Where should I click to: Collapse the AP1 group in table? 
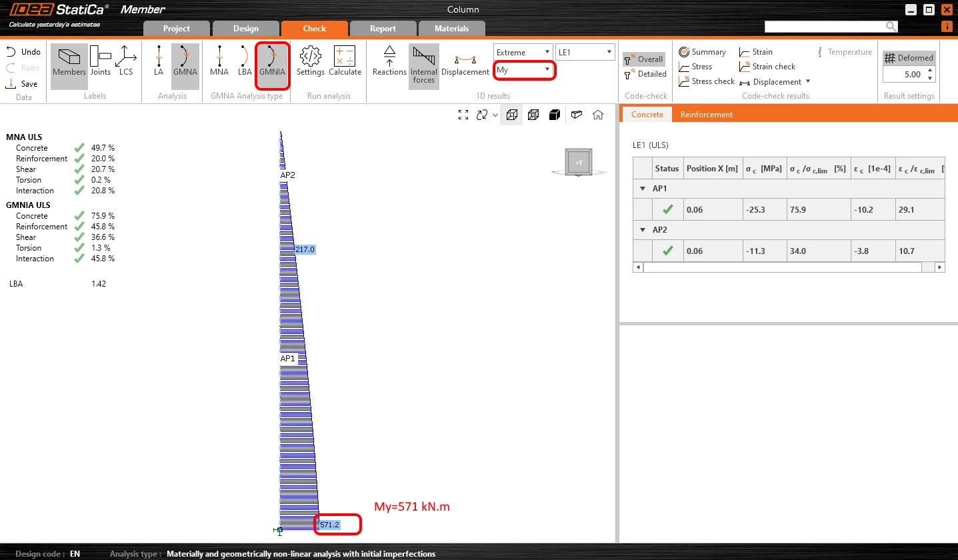(x=643, y=189)
